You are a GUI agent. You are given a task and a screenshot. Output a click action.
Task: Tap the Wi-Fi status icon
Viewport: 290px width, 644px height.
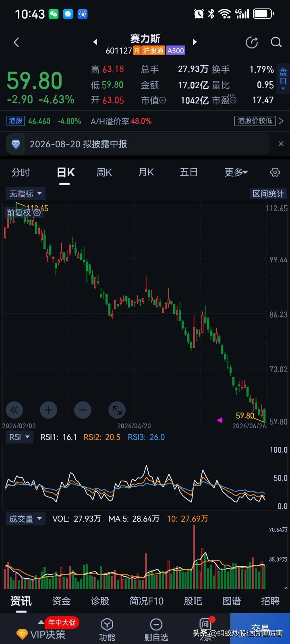pos(225,14)
